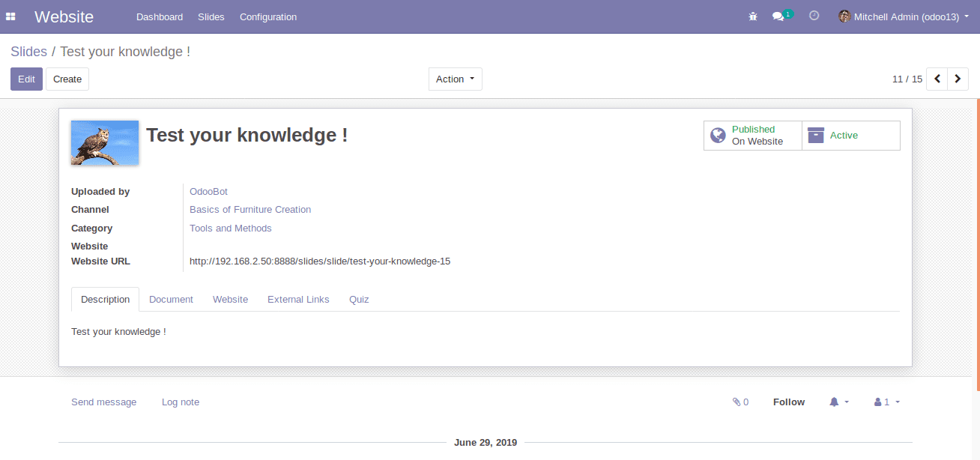Open Mitchell Admin user menu
Screen dimensions: 980x460
pos(904,16)
